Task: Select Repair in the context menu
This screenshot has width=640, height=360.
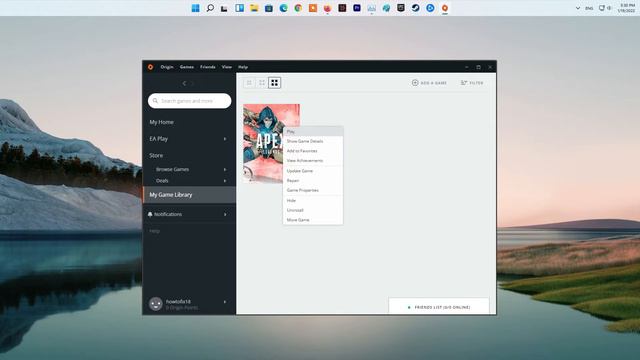Action: point(313,180)
